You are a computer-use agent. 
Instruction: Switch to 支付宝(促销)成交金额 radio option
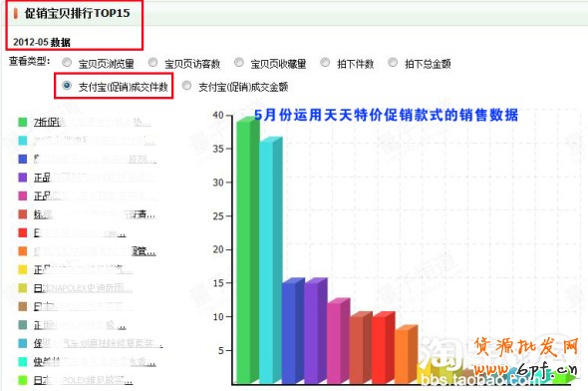coord(186,86)
